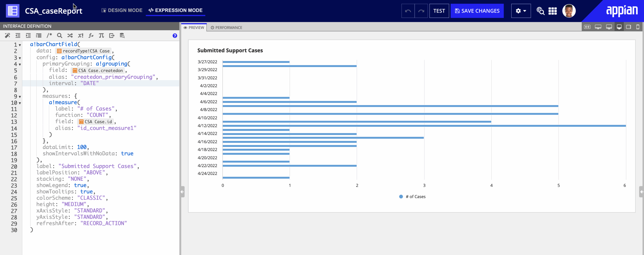Click the Submitted Support Cases chart title

coord(230,50)
